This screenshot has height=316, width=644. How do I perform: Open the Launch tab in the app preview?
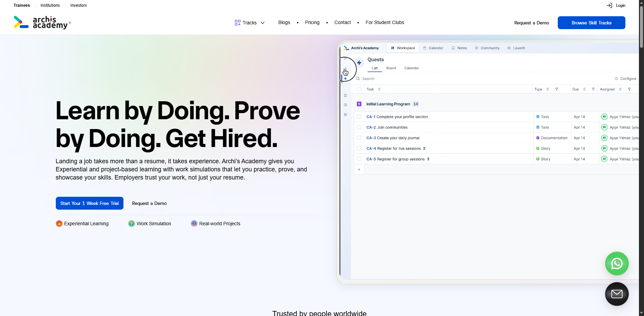pyautogui.click(x=516, y=48)
